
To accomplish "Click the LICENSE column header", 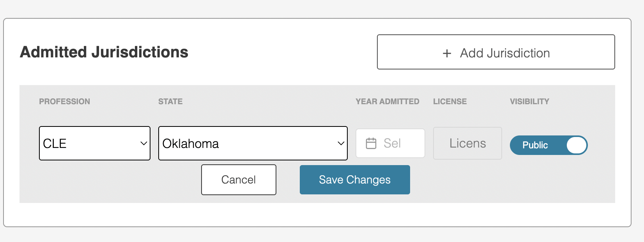I will coord(450,101).
